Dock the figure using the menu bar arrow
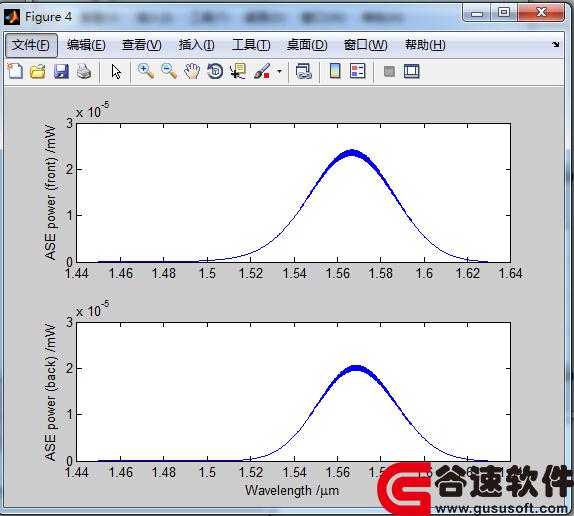 tap(556, 44)
